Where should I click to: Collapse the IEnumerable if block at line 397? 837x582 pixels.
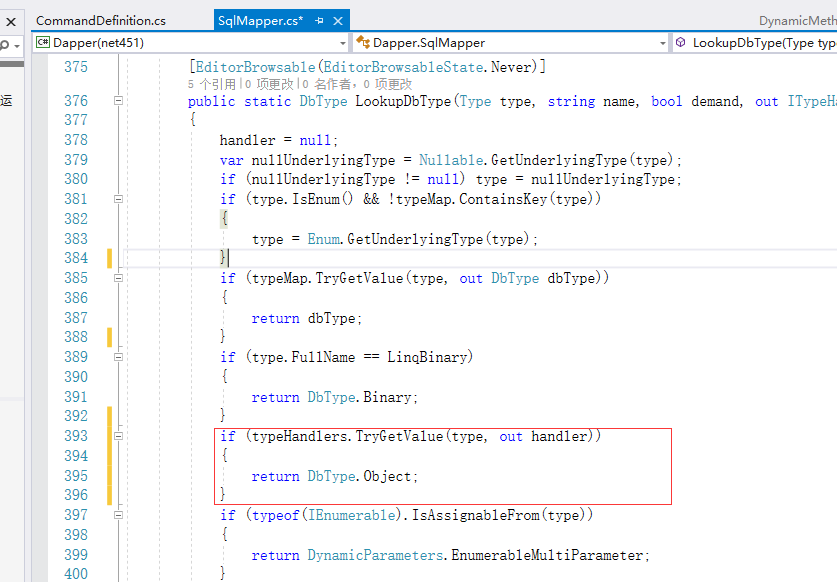[x=119, y=515]
